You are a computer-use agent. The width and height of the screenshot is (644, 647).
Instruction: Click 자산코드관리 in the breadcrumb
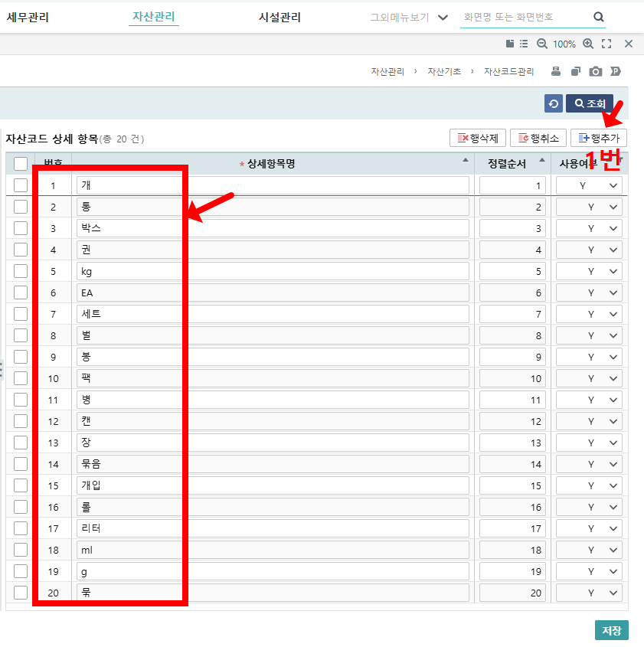click(x=508, y=71)
